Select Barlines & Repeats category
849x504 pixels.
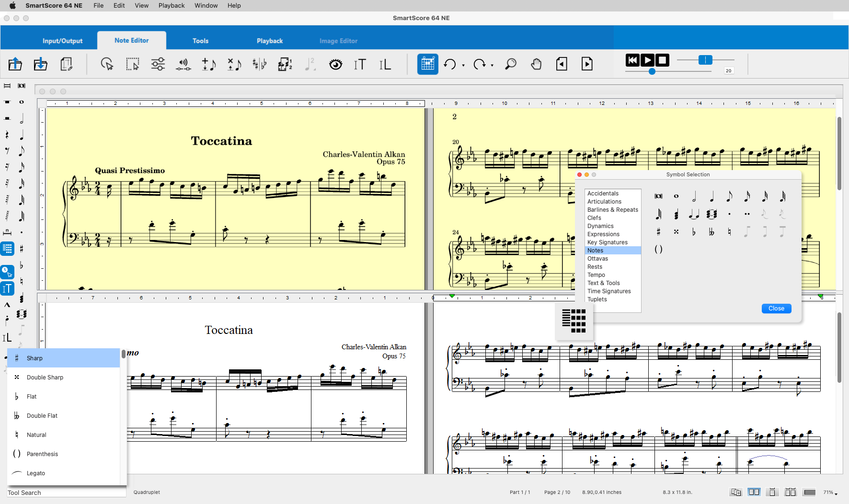click(x=613, y=210)
